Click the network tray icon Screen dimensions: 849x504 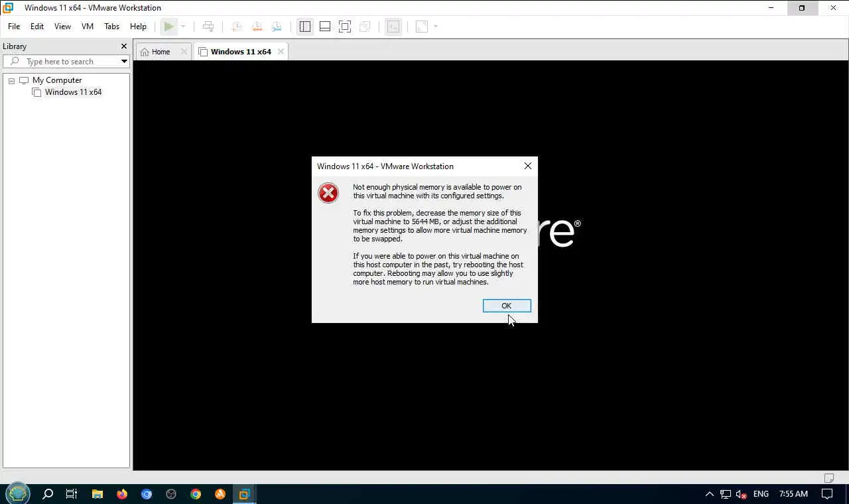(x=726, y=494)
